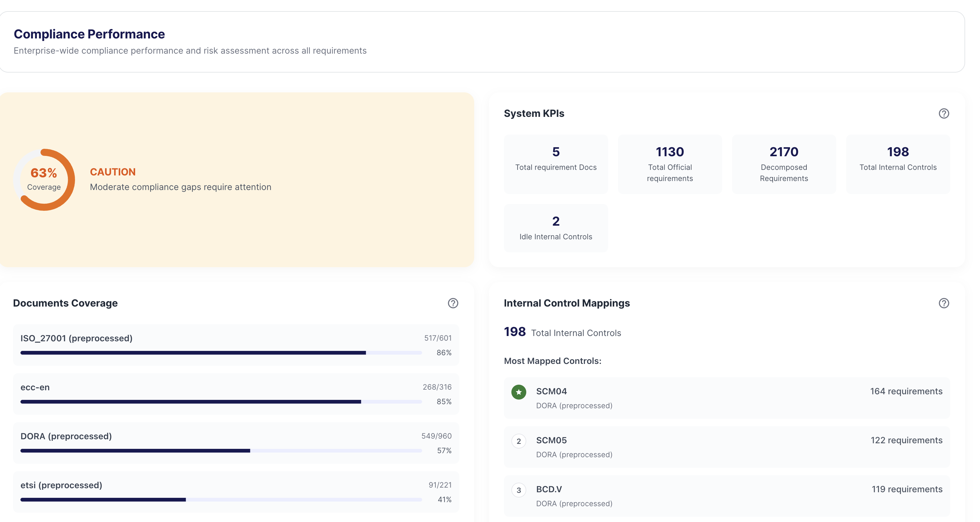The image size is (980, 522).
Task: Click the rank 3 badge beside BCD.V
Action: [x=519, y=490]
